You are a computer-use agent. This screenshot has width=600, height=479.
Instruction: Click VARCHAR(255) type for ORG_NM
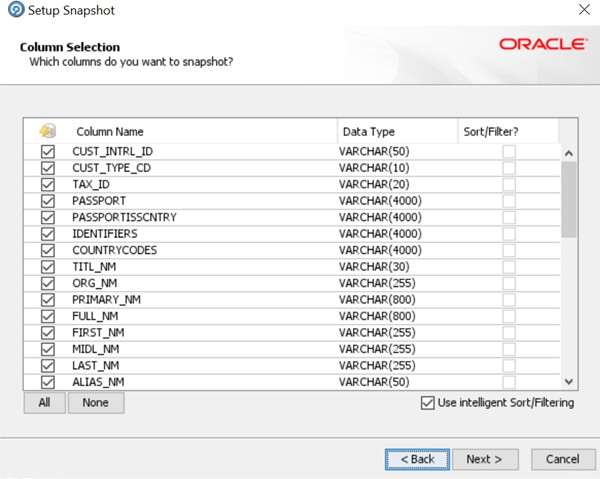click(x=377, y=283)
